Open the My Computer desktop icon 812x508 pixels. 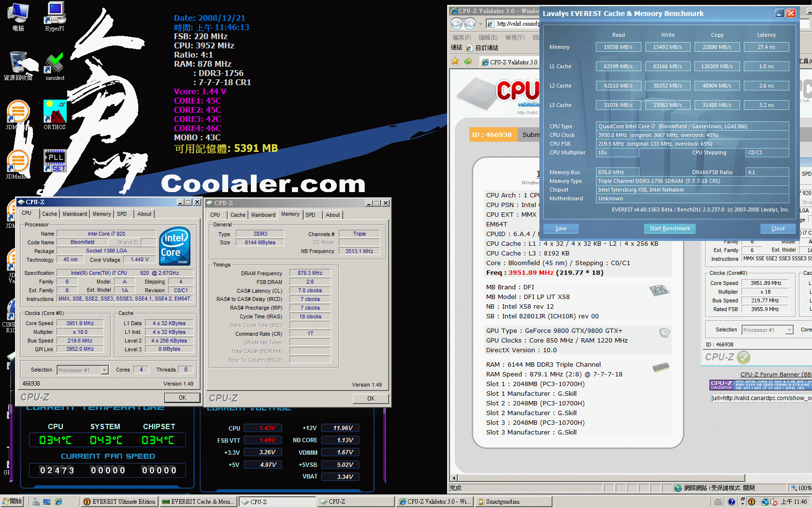click(18, 16)
